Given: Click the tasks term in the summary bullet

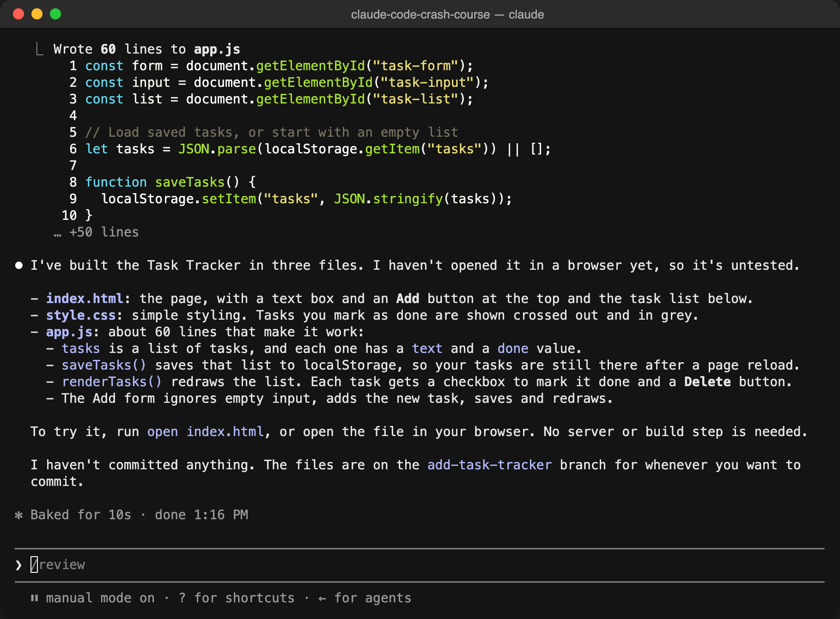Looking at the screenshot, I should [81, 348].
